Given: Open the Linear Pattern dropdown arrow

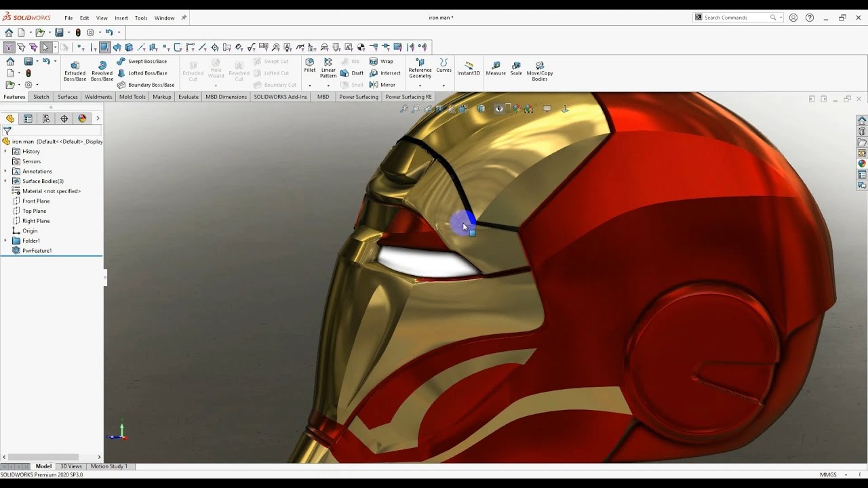Looking at the screenshot, I should tap(328, 85).
